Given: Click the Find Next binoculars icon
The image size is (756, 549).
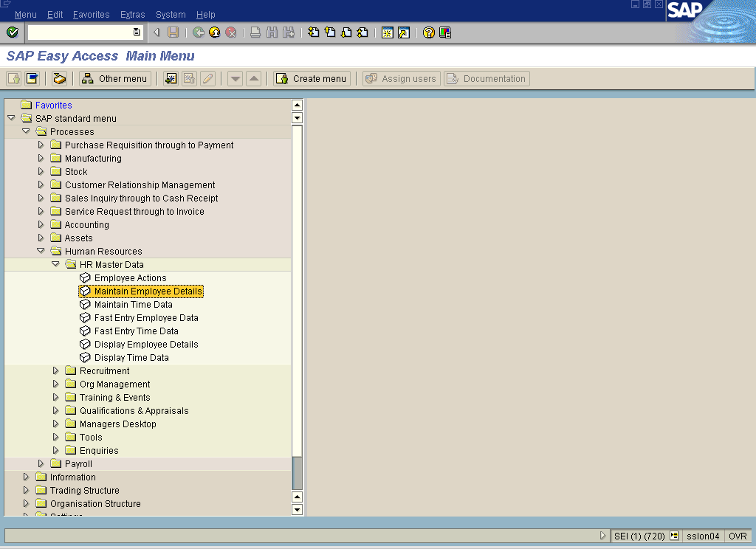Looking at the screenshot, I should coord(289,32).
